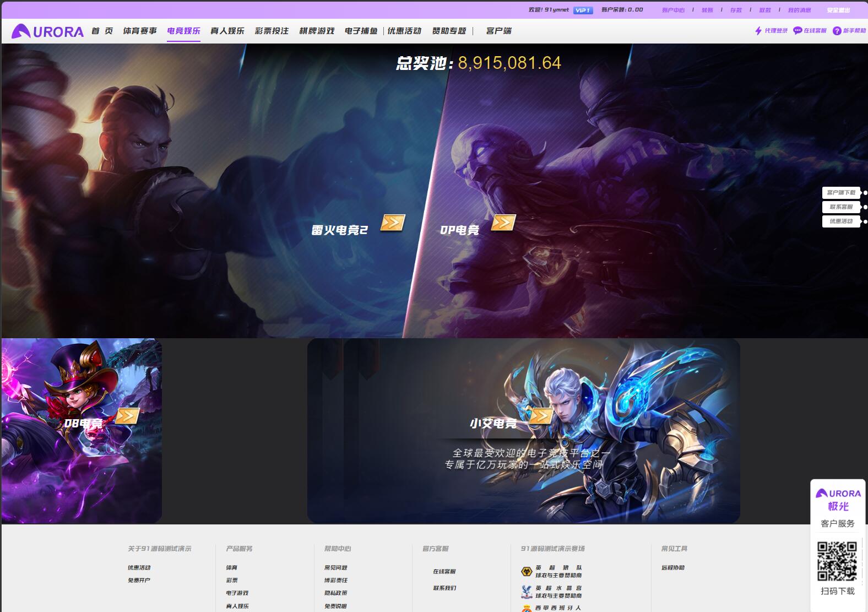Open 我的消息 in the top bar

(x=799, y=10)
